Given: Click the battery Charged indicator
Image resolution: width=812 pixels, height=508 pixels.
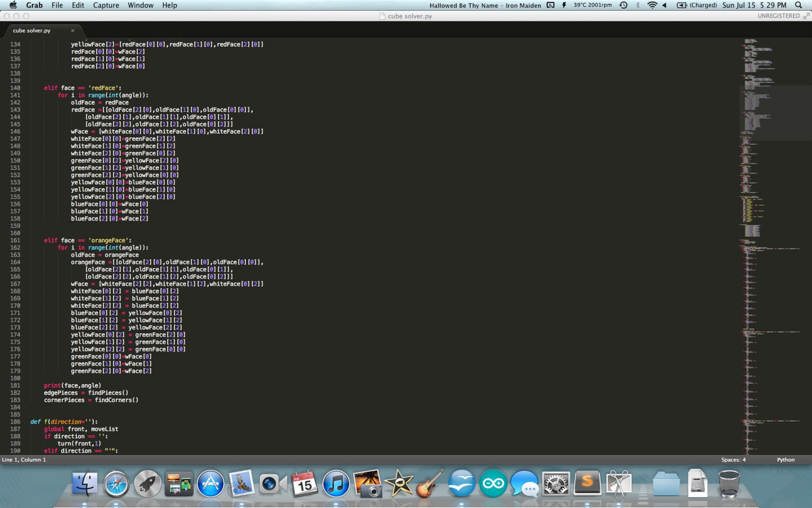Looking at the screenshot, I should click(697, 5).
